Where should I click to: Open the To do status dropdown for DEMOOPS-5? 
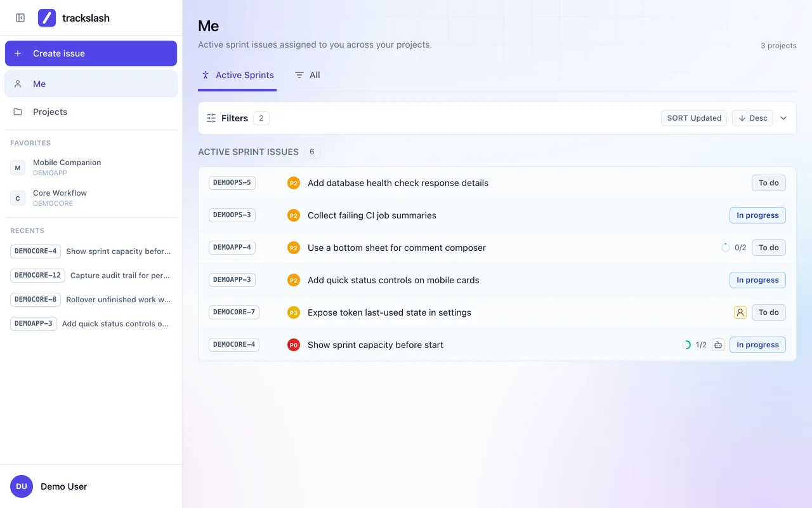[769, 183]
